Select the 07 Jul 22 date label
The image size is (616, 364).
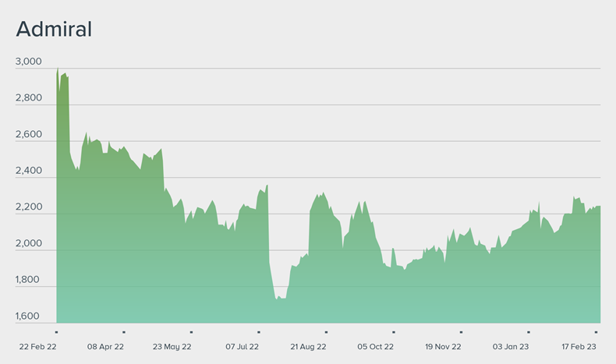point(242,346)
